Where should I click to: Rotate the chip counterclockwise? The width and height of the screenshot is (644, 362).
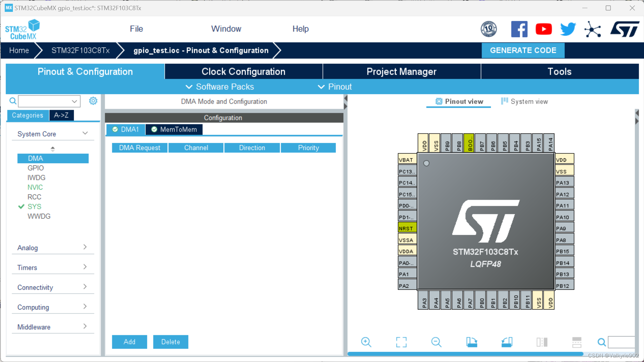pyautogui.click(x=506, y=342)
